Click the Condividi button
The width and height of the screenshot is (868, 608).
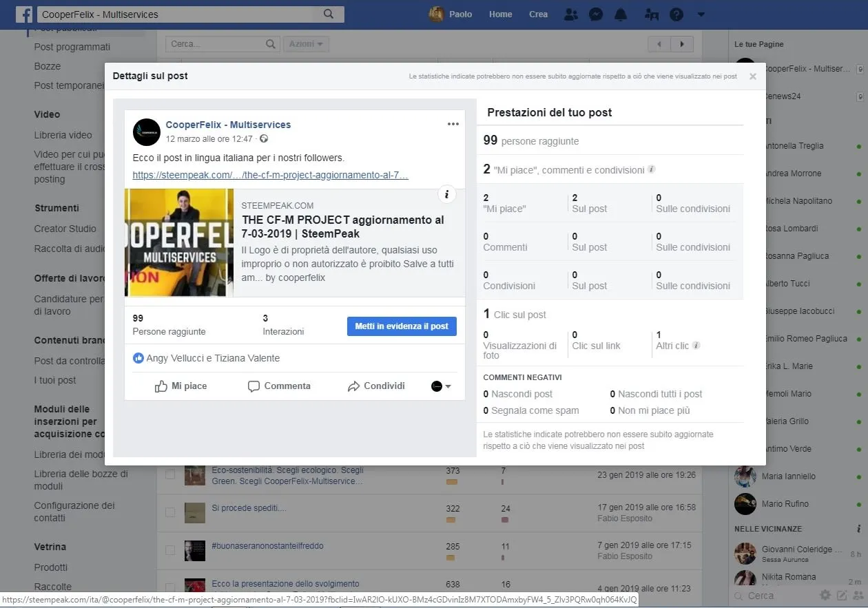(x=376, y=386)
